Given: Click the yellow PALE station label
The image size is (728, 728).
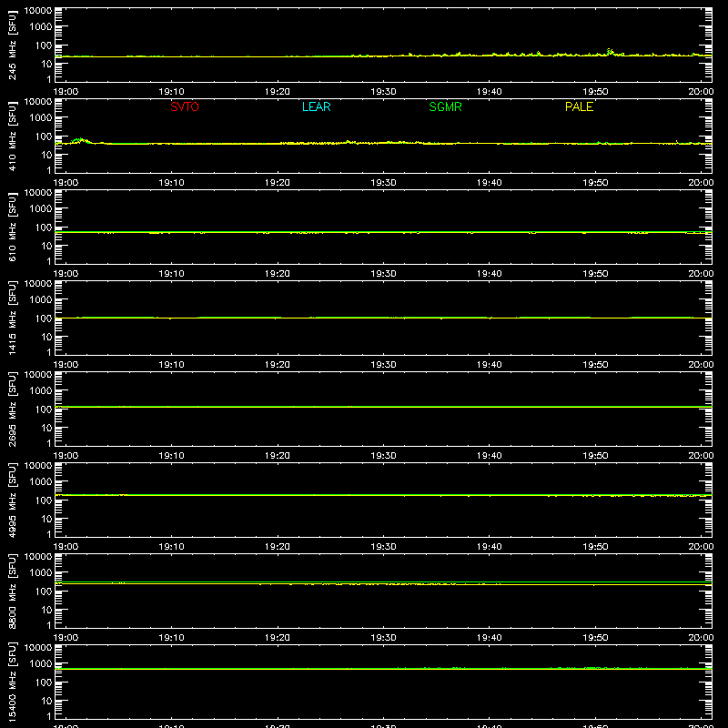Looking at the screenshot, I should (x=579, y=106).
